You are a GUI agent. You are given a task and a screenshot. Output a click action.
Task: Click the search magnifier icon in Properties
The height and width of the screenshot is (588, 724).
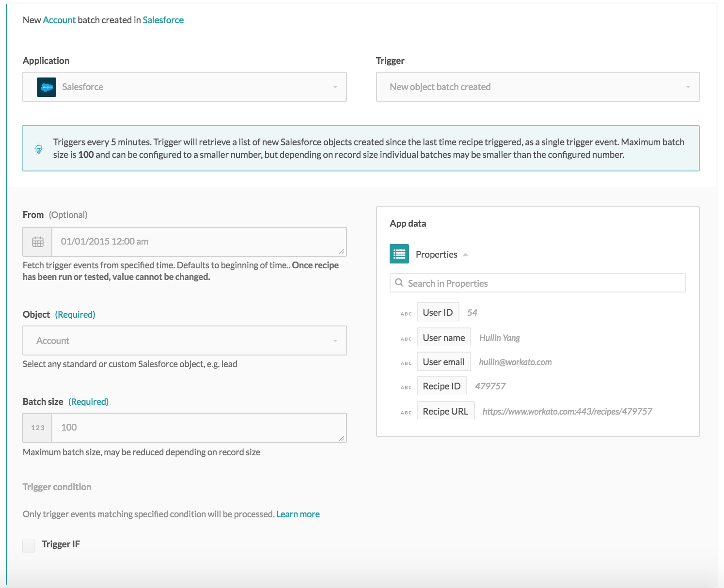click(399, 283)
